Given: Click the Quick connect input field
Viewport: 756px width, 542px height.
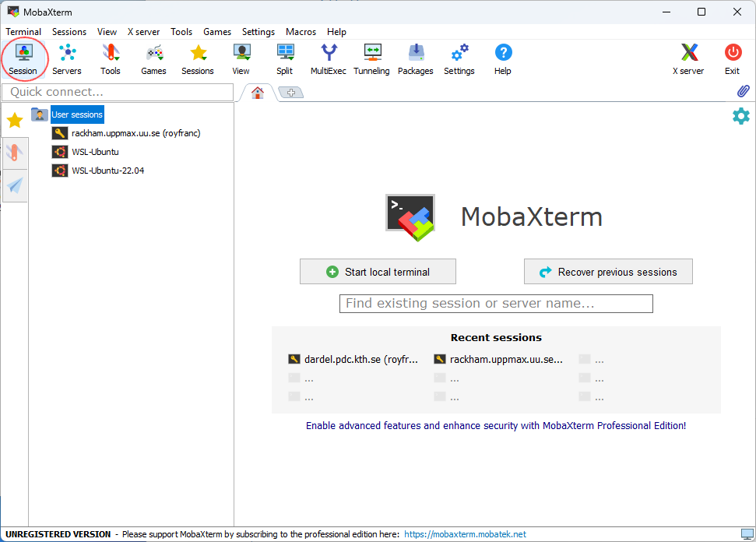Looking at the screenshot, I should (118, 92).
